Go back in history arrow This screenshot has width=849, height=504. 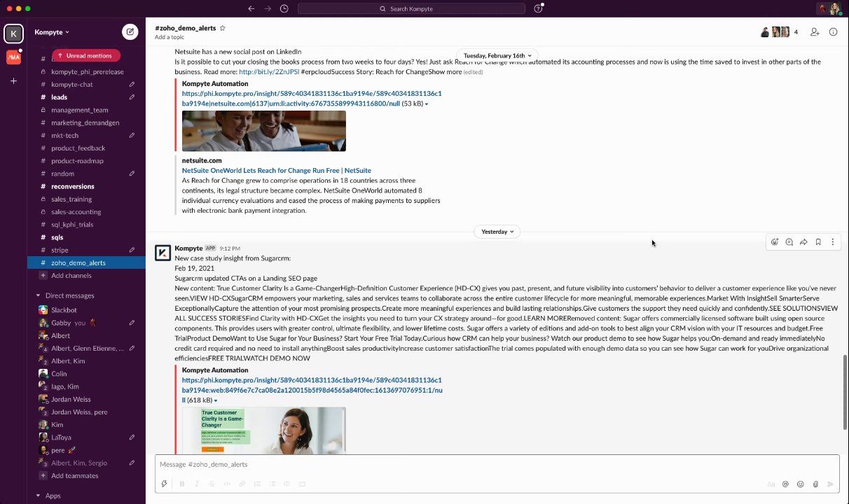pyautogui.click(x=251, y=8)
